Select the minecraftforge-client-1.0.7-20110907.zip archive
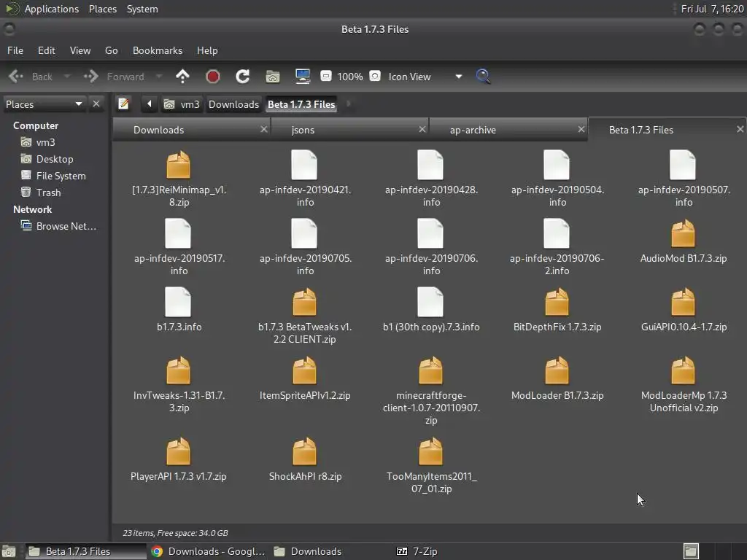The image size is (747, 560). click(x=431, y=391)
